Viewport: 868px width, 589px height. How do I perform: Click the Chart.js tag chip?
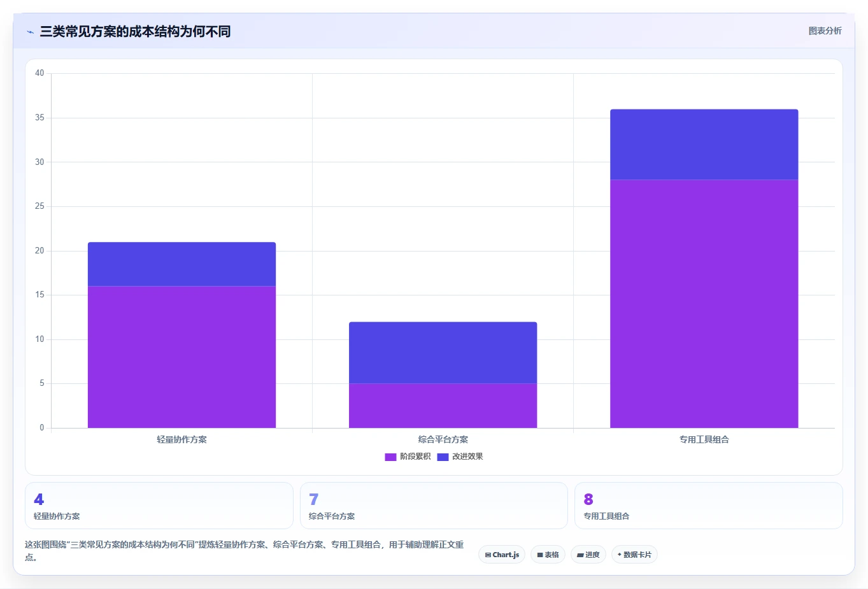click(x=502, y=555)
